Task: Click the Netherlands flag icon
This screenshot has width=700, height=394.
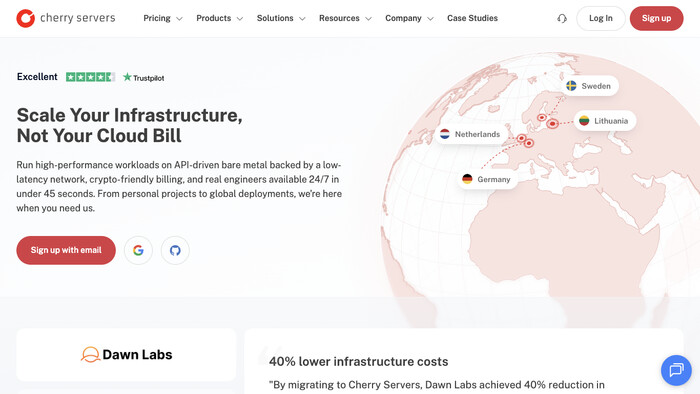Action: pos(445,134)
